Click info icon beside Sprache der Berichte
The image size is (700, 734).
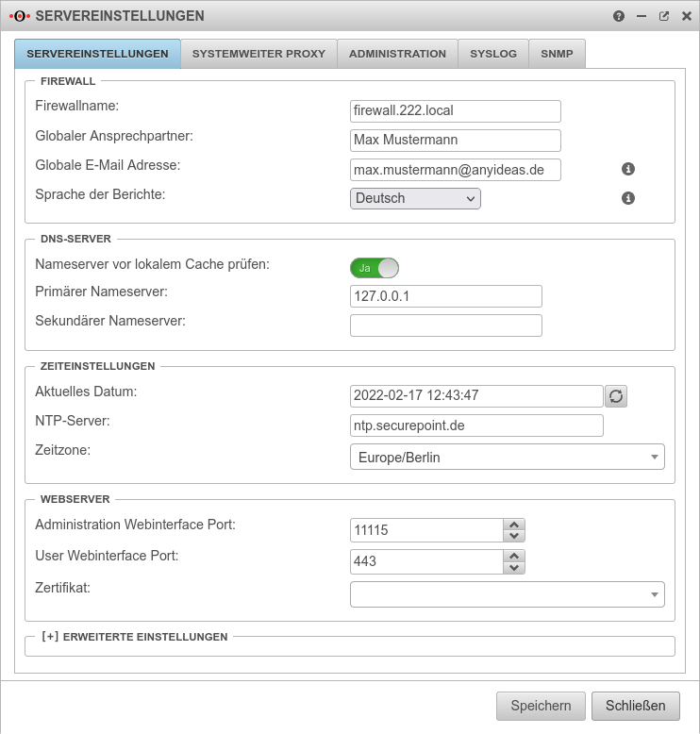(628, 198)
